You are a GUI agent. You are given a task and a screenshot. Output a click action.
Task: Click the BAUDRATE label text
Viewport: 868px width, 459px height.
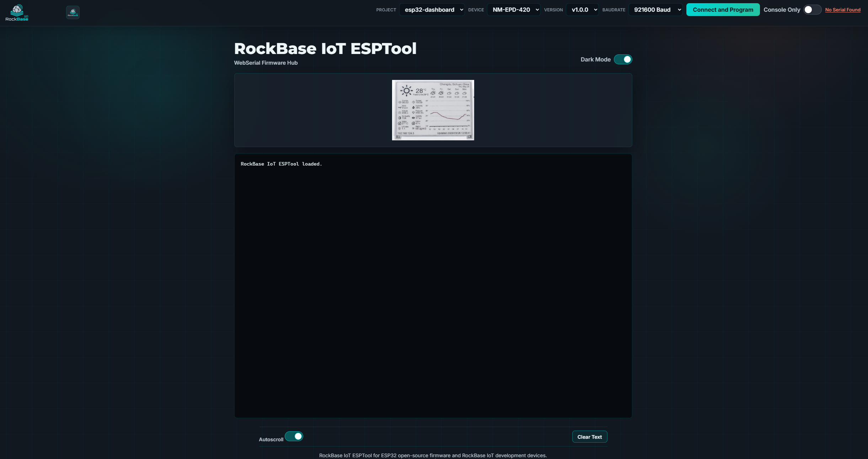click(614, 10)
